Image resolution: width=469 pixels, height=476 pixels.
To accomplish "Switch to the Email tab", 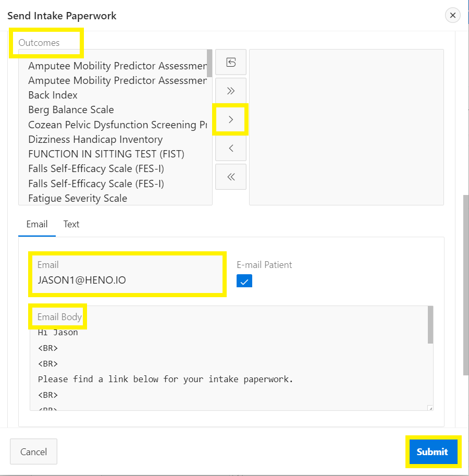I will pyautogui.click(x=36, y=224).
